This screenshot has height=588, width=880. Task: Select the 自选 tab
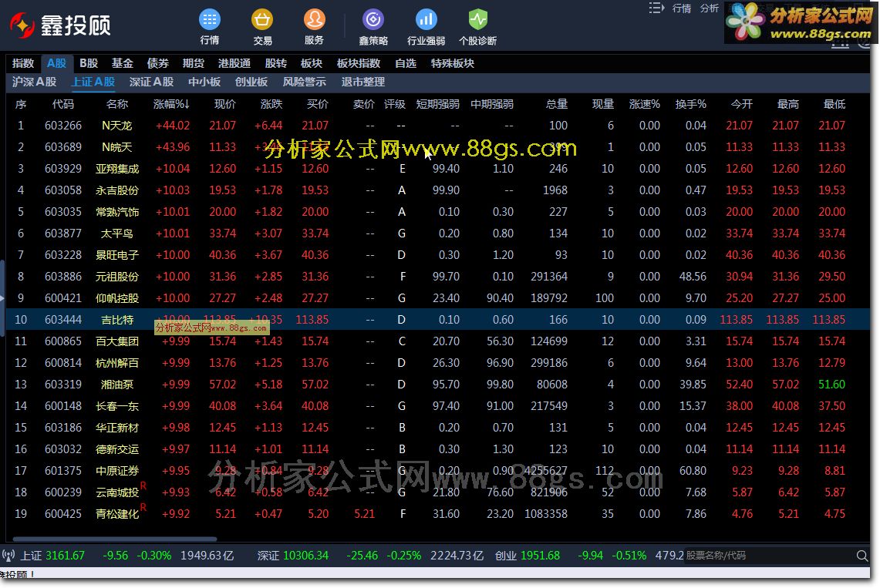point(405,63)
